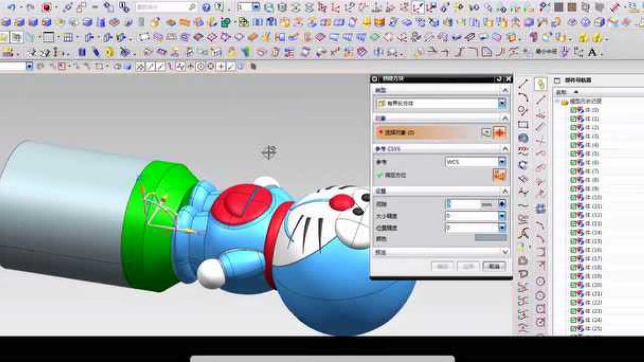Click into the 间隙 value field
Viewport: 644px width, 362px height.
(x=463, y=204)
